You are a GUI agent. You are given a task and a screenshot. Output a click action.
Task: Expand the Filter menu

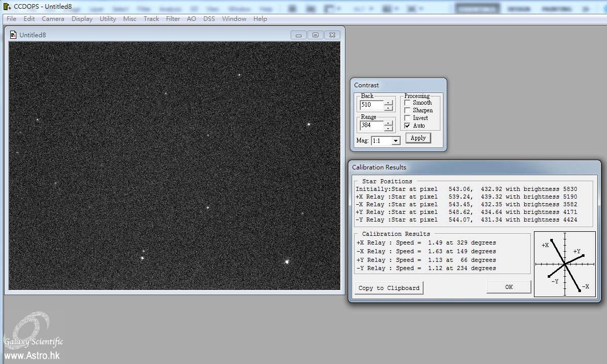(x=173, y=19)
